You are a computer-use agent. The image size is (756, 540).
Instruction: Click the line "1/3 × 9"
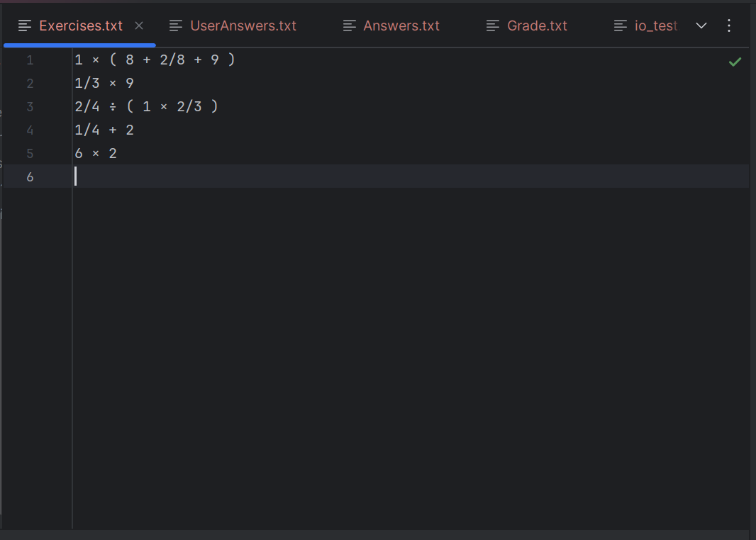tap(104, 84)
